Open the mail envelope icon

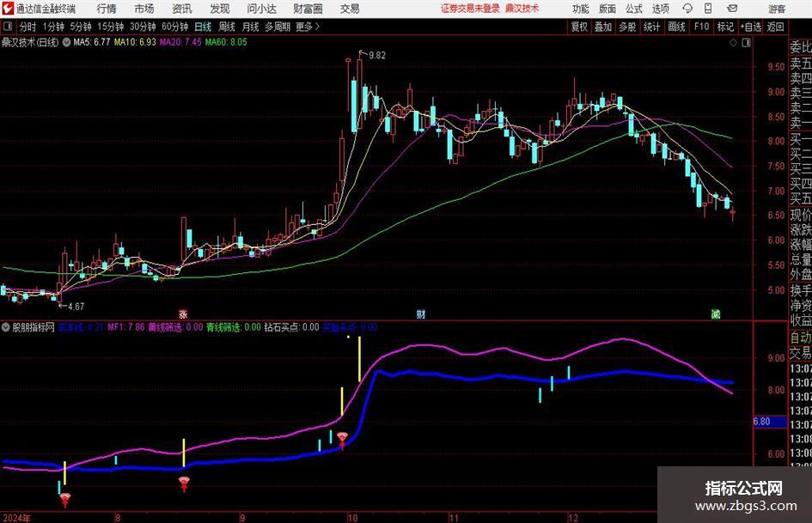click(732, 9)
